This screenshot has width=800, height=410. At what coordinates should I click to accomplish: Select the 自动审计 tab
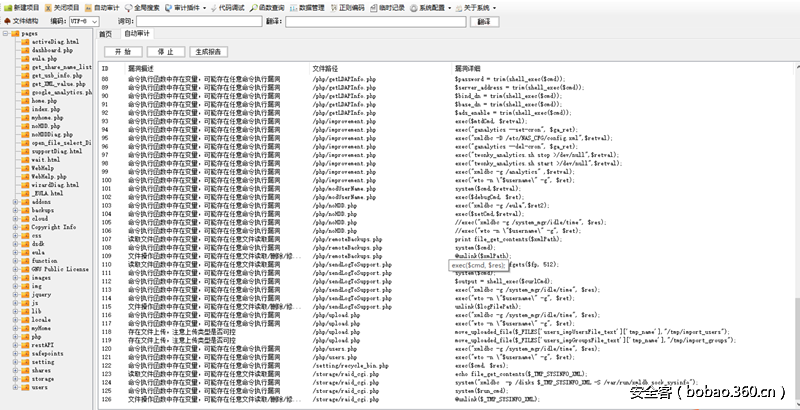(137, 34)
